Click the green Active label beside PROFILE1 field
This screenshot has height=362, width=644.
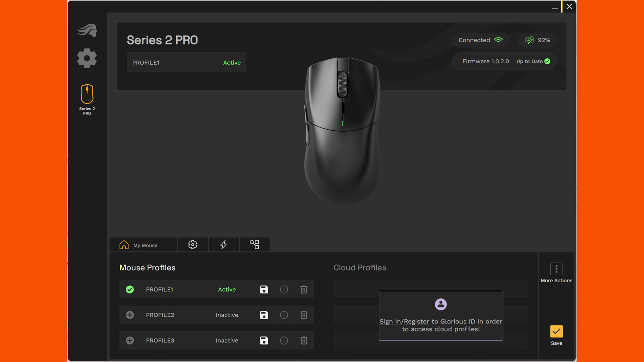pos(232,63)
